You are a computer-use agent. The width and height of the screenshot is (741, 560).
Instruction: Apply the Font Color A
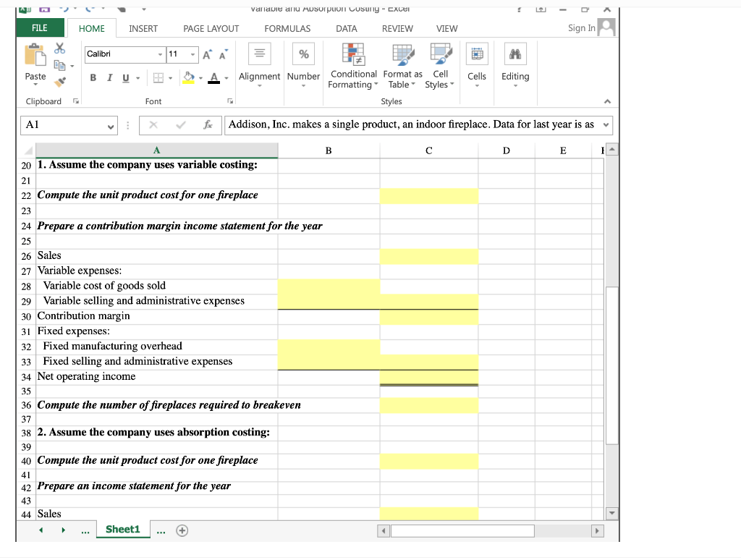tap(214, 77)
